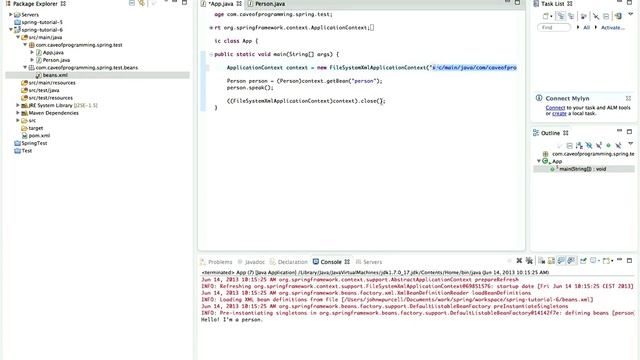Click the Find field in Task List
Viewport: 640px width, 360px height.
click(554, 27)
